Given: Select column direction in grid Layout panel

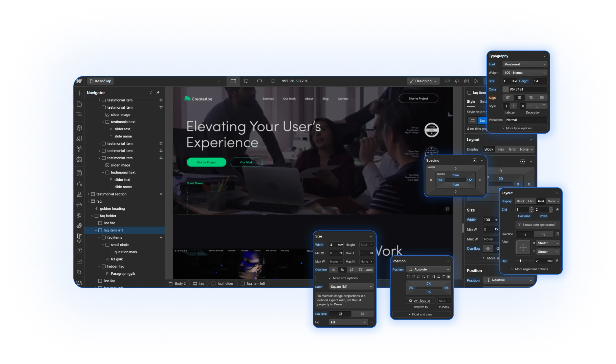Looking at the screenshot, I should pos(543,234).
